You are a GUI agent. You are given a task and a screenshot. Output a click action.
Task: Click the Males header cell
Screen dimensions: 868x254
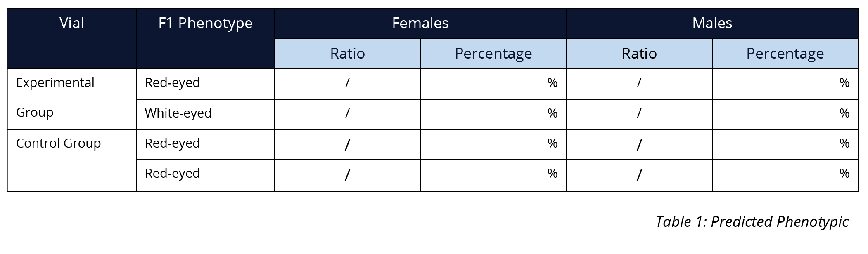pos(712,24)
